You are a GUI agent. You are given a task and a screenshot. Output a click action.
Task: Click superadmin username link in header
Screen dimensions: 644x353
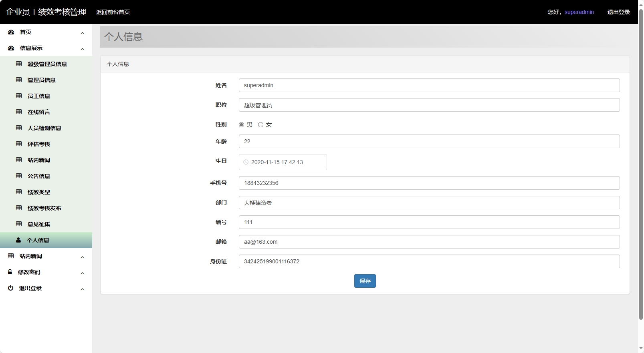point(579,12)
